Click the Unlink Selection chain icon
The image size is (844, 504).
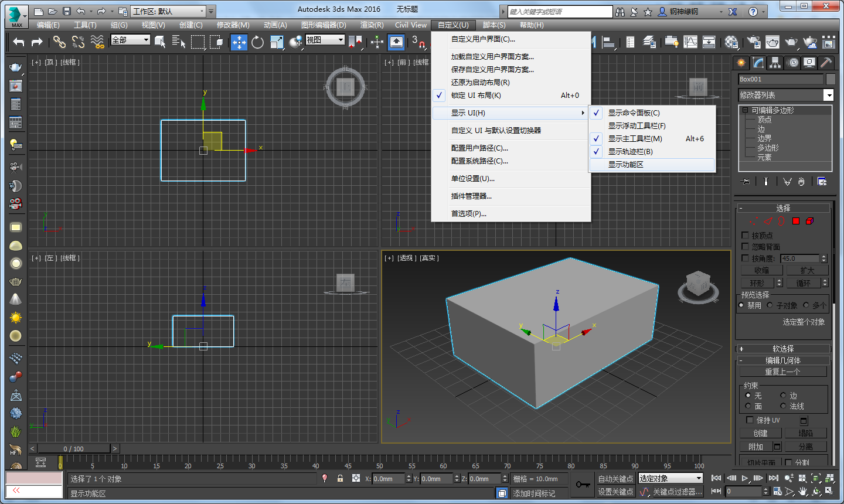[79, 42]
